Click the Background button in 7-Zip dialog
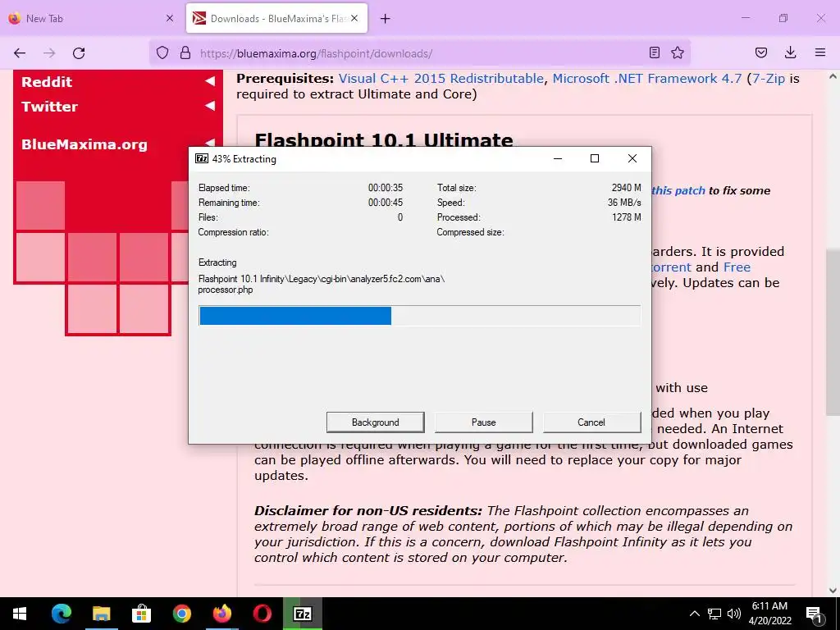The height and width of the screenshot is (630, 840). (x=376, y=422)
